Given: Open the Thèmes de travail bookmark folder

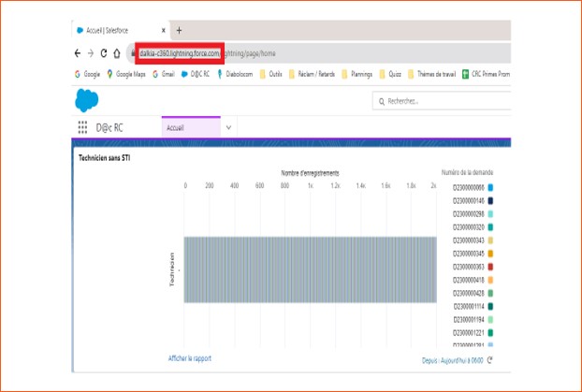Looking at the screenshot, I should click(431, 74).
